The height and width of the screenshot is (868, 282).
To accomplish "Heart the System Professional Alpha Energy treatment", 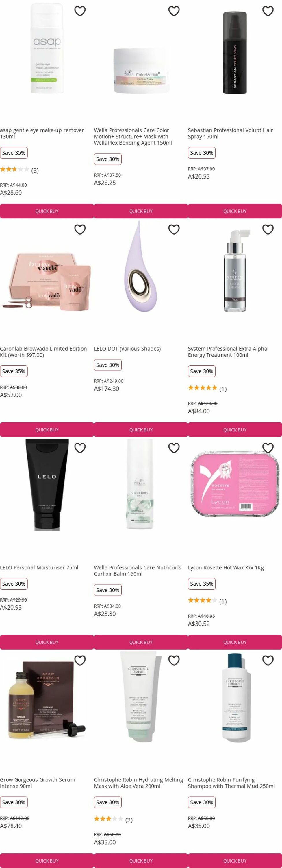I will click(268, 229).
